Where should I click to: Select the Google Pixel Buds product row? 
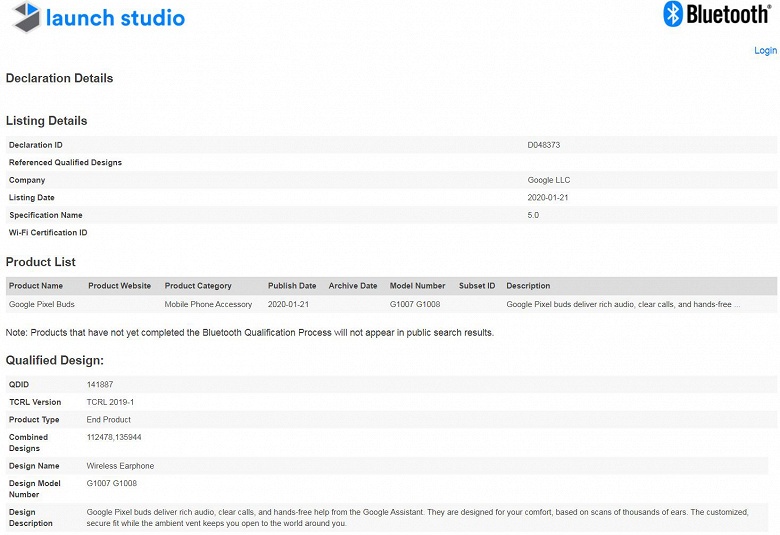[42, 304]
